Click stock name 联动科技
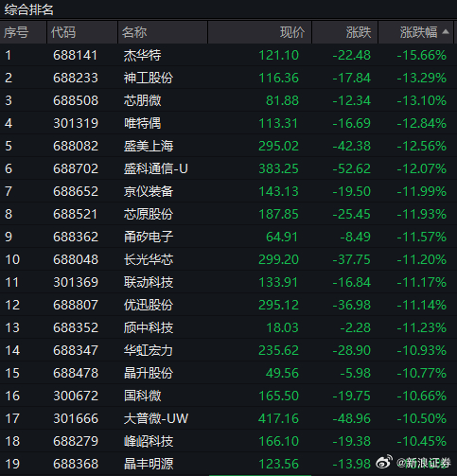 point(149,282)
